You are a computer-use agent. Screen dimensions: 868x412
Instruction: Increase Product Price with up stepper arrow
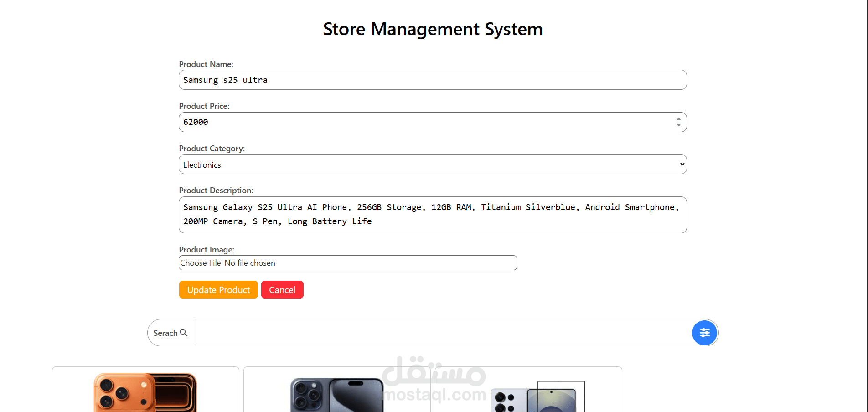pyautogui.click(x=679, y=119)
